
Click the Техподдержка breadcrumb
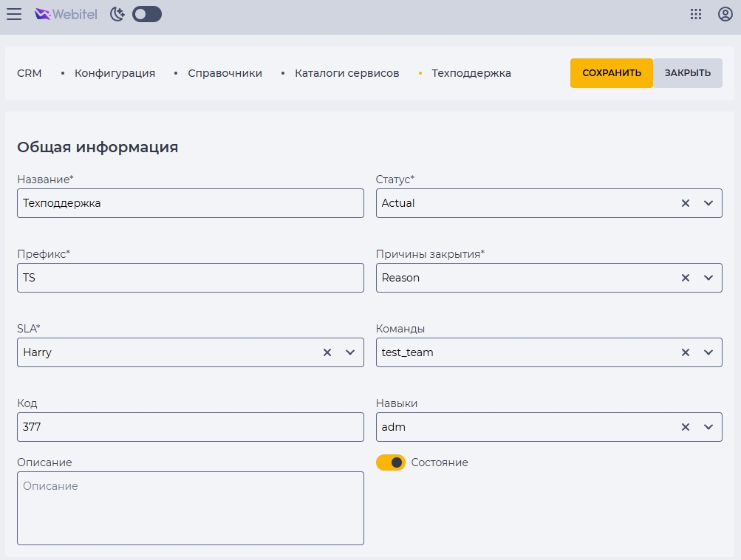(471, 73)
